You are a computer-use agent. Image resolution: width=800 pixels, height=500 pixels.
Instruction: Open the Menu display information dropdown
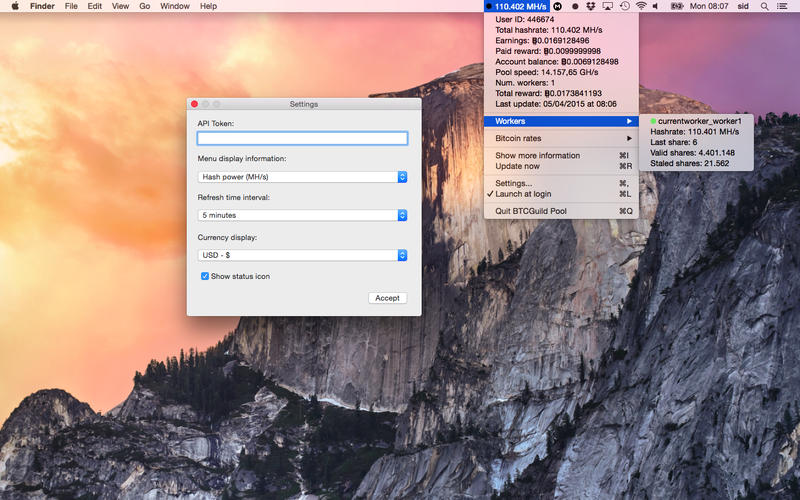click(x=302, y=177)
